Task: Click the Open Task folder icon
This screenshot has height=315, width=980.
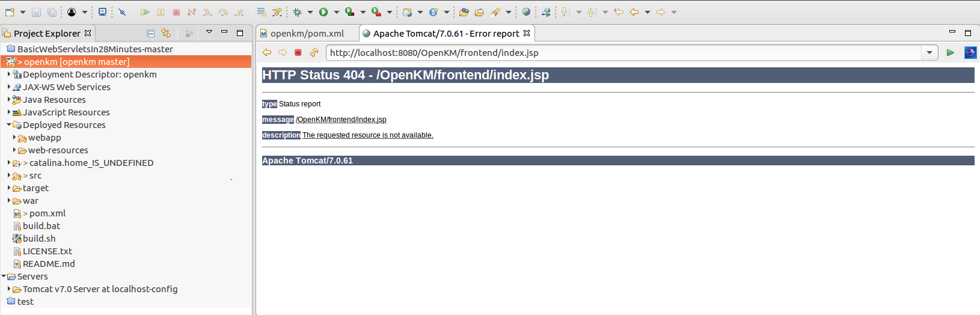Action: [479, 12]
